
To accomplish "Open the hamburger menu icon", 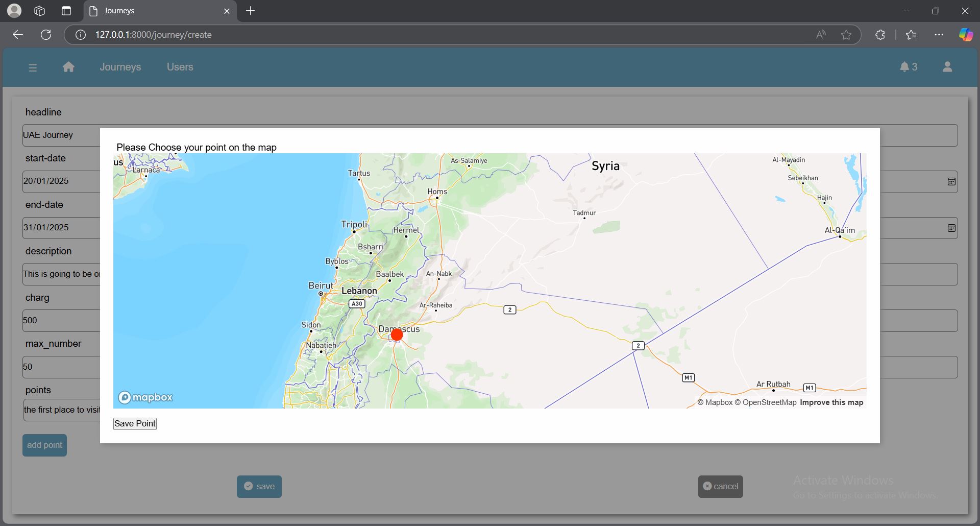I will (x=33, y=67).
